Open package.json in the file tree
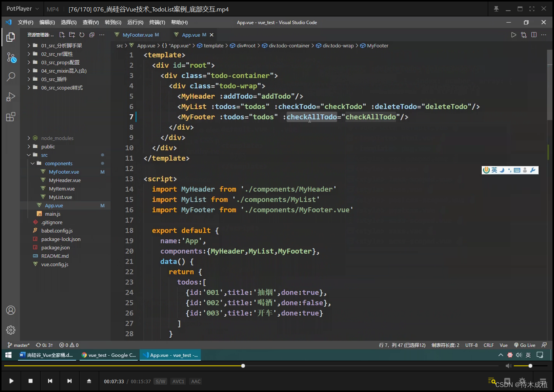This screenshot has width=554, height=392. pos(55,247)
